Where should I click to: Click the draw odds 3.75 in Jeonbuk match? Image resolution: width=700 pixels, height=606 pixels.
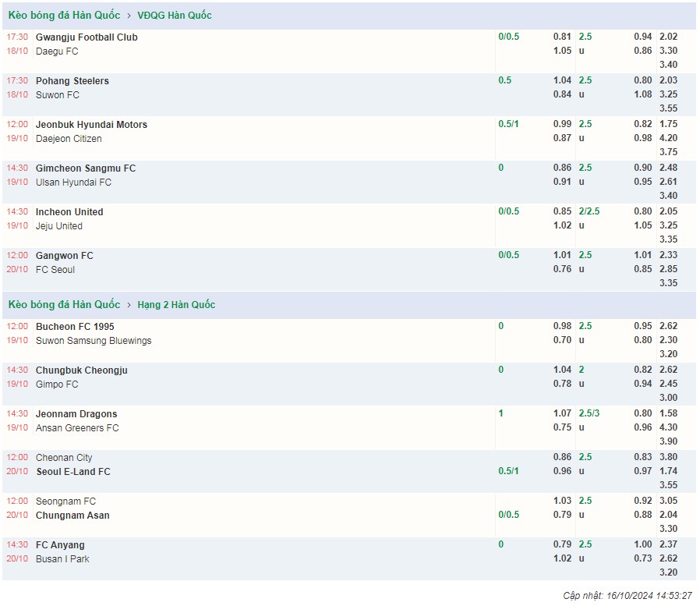[x=668, y=152]
